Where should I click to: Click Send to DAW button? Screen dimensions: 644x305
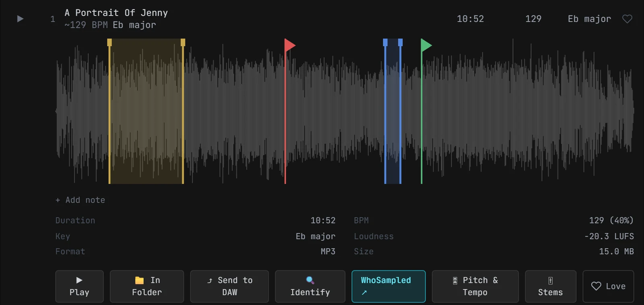click(229, 286)
